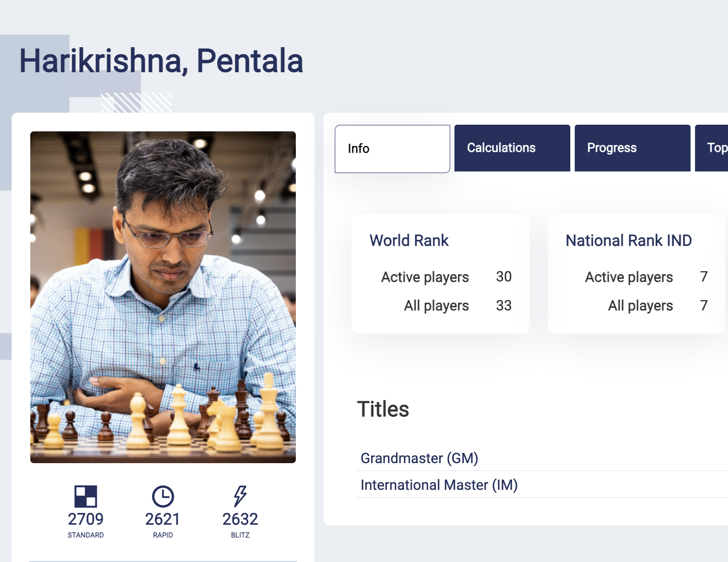
Task: Click the Harikrishna, Pentala name heading
Action: [x=161, y=61]
